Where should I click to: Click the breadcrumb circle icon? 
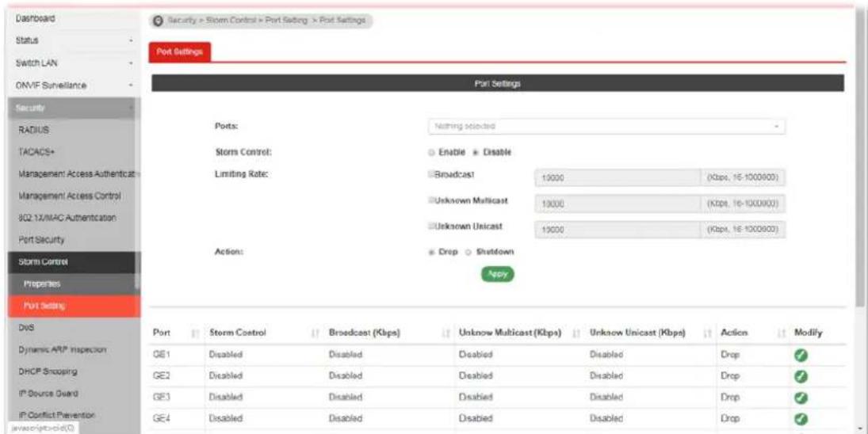click(158, 21)
